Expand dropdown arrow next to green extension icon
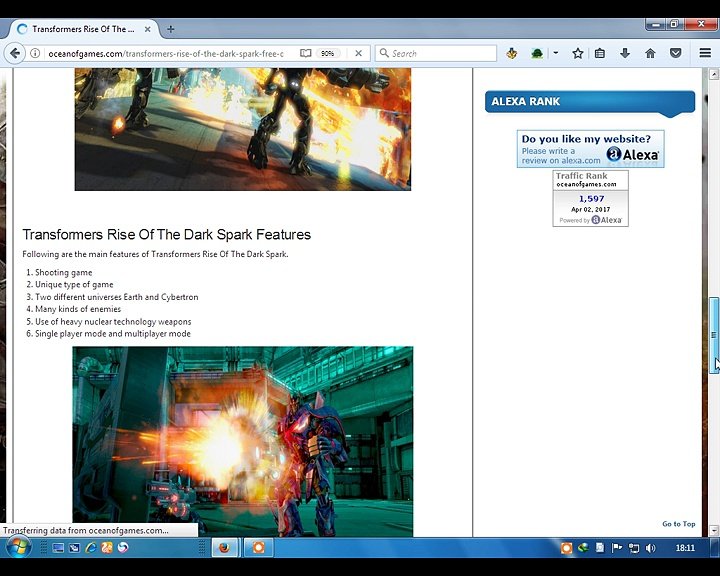 [x=555, y=53]
